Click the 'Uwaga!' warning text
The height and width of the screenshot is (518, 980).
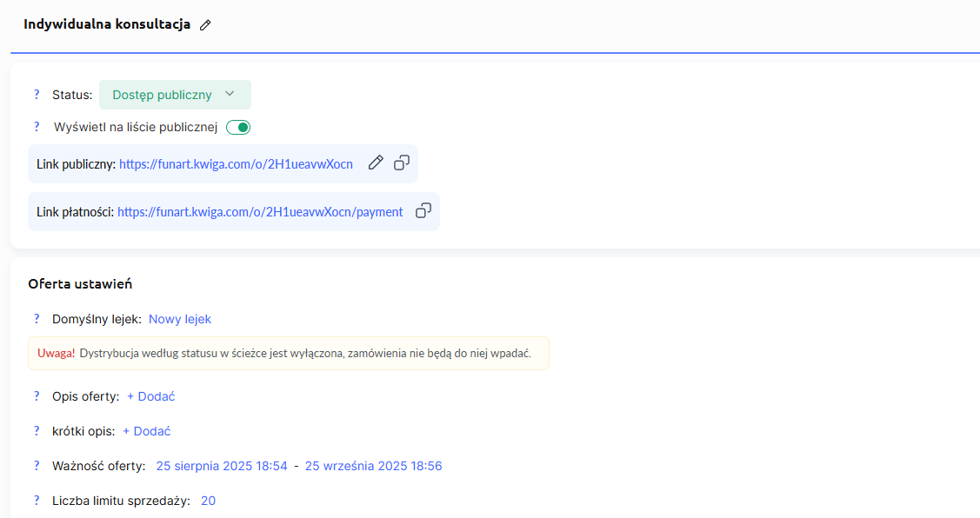pos(56,353)
